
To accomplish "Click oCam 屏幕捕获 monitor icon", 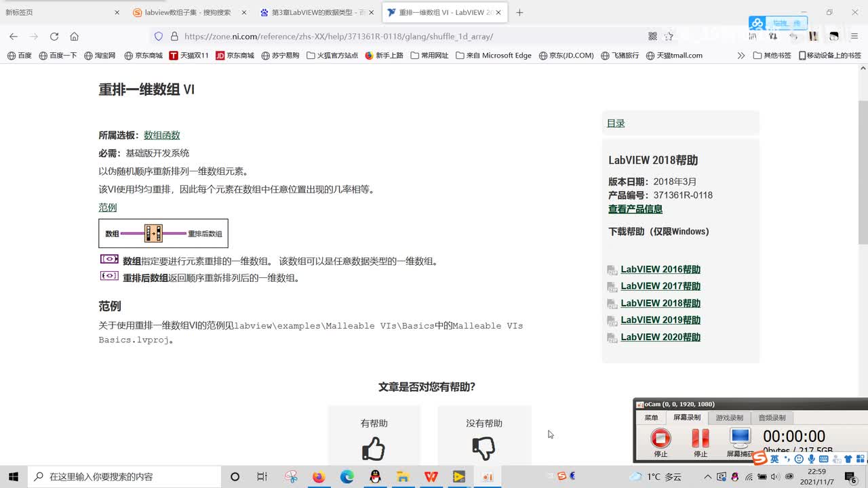I will click(740, 437).
